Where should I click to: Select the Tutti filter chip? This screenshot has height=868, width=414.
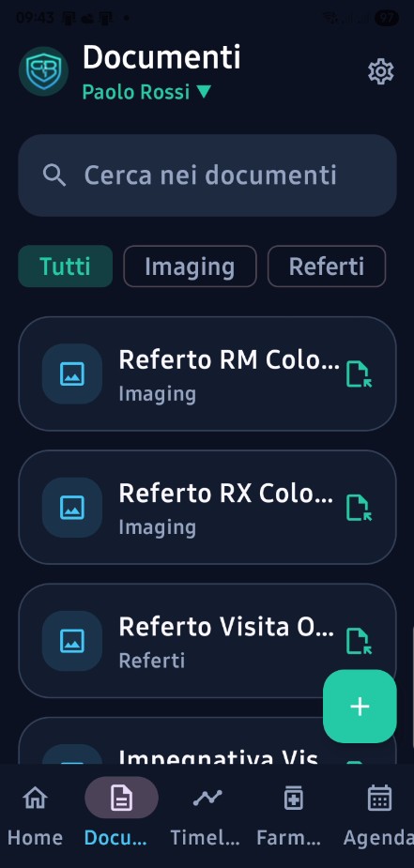(66, 266)
